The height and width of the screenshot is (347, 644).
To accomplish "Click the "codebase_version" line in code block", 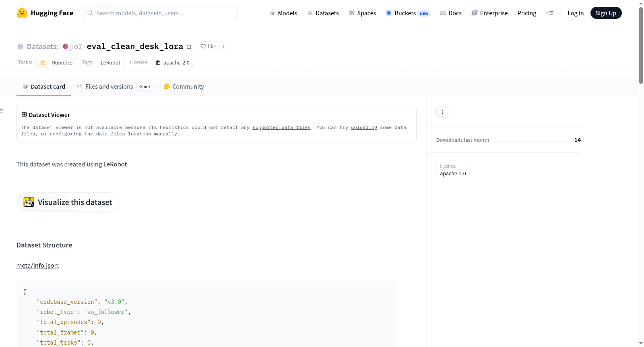I will click(x=82, y=302).
